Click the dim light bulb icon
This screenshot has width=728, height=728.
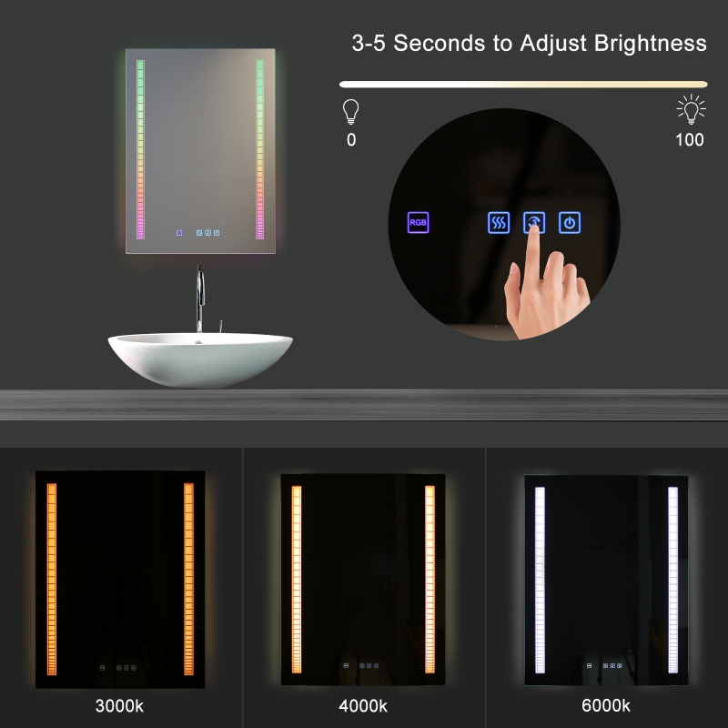[350, 111]
